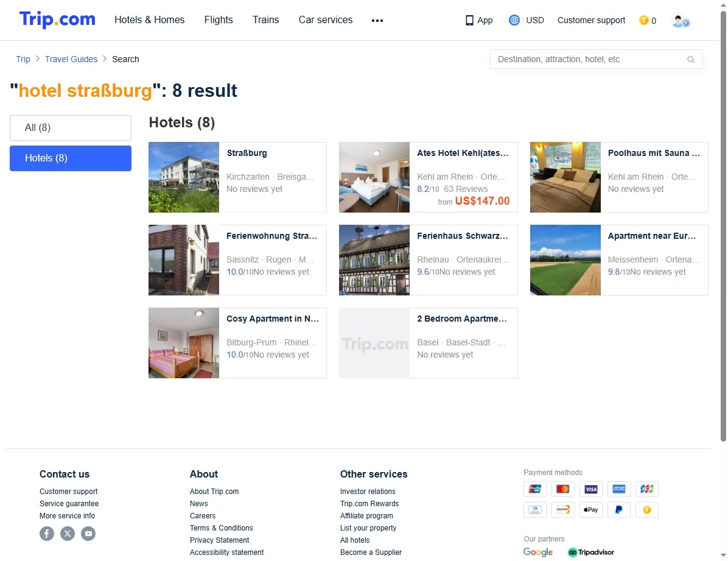
Task: Open Cosy Apartment bedroom photo
Action: pyautogui.click(x=184, y=343)
